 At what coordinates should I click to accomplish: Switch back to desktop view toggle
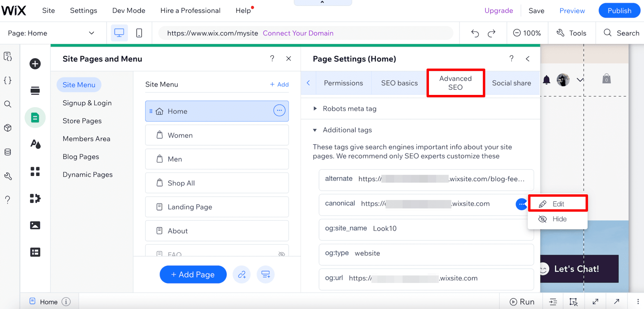pos(119,33)
